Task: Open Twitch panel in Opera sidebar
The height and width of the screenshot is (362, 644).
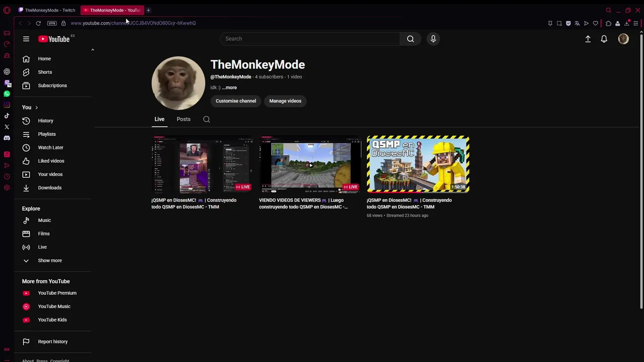Action: (7, 82)
